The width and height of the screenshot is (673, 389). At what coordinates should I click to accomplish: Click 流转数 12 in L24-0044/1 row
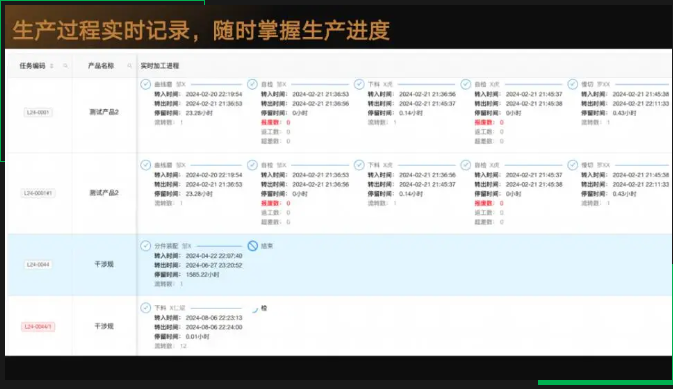click(170, 346)
